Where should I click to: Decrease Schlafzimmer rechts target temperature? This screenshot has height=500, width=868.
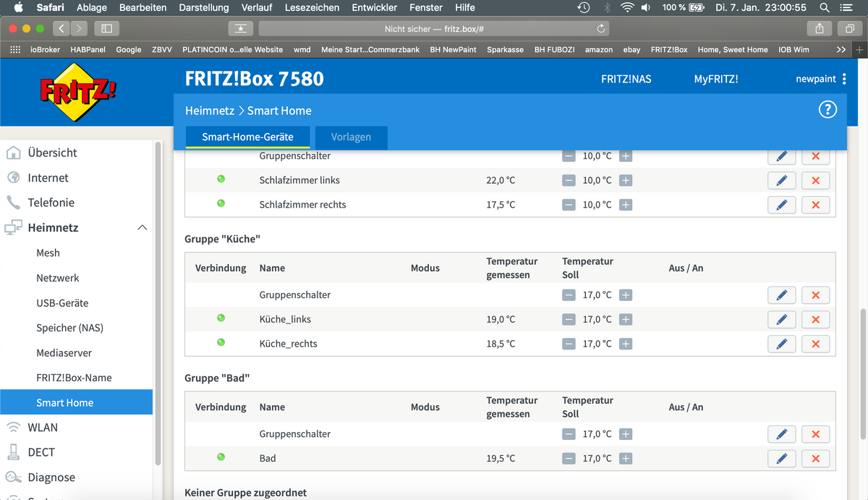click(x=569, y=205)
